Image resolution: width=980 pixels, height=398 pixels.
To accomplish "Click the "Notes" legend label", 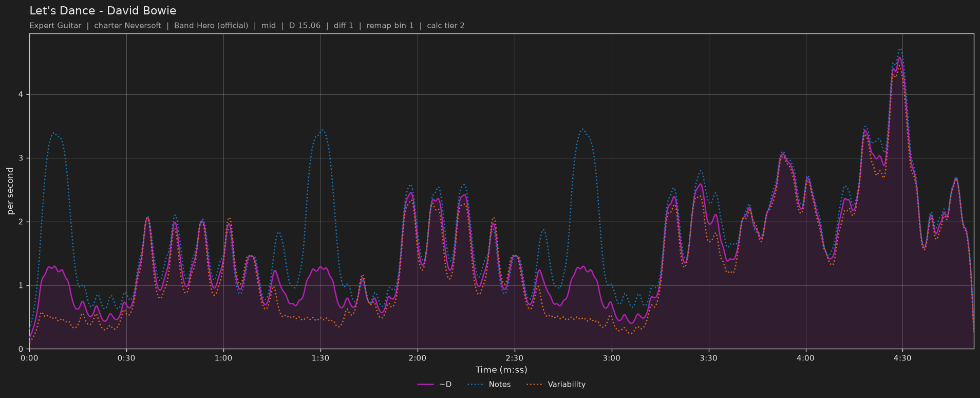I will pyautogui.click(x=500, y=385).
